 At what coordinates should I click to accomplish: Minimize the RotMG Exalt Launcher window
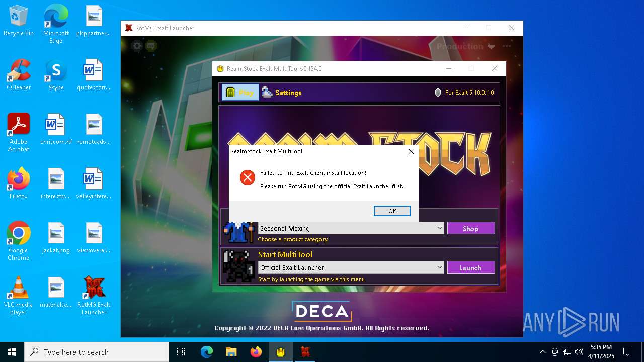(x=466, y=28)
